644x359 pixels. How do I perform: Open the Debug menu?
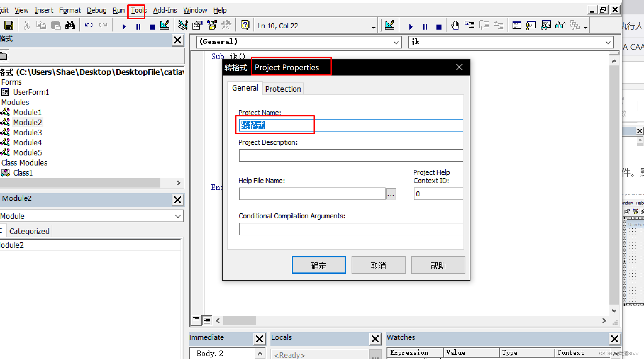click(97, 10)
